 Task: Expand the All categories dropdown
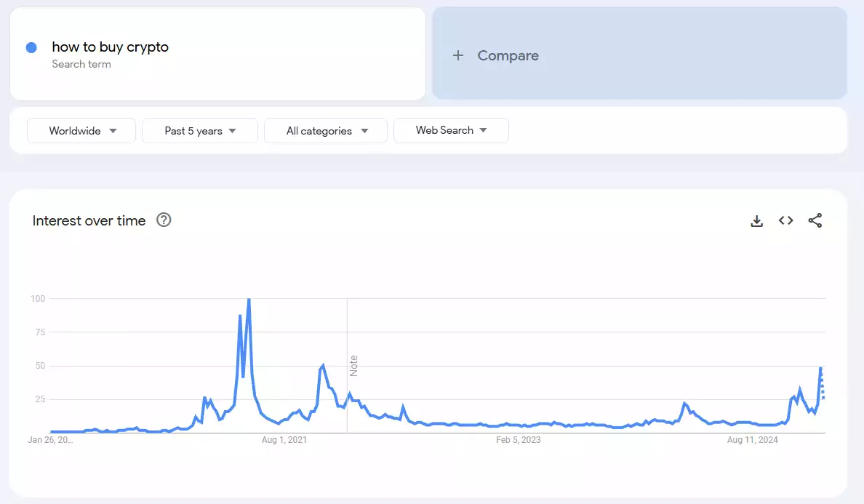pyautogui.click(x=325, y=130)
